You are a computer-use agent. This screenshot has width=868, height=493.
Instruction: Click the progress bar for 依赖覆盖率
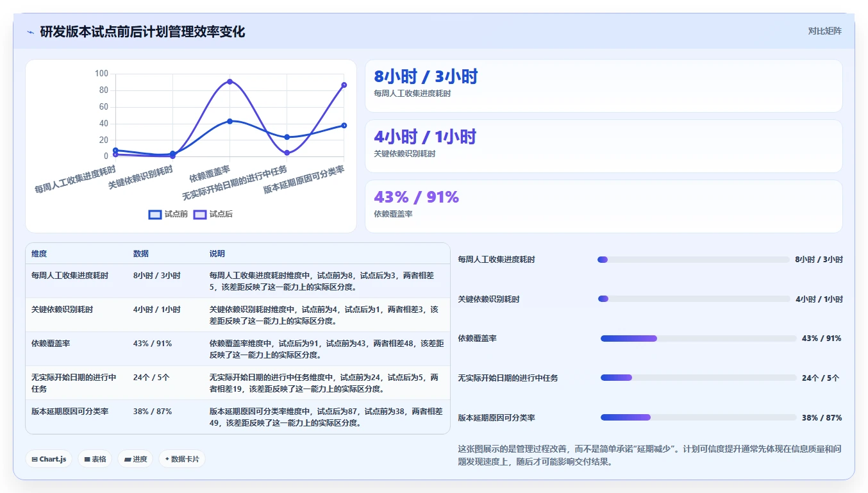699,338
